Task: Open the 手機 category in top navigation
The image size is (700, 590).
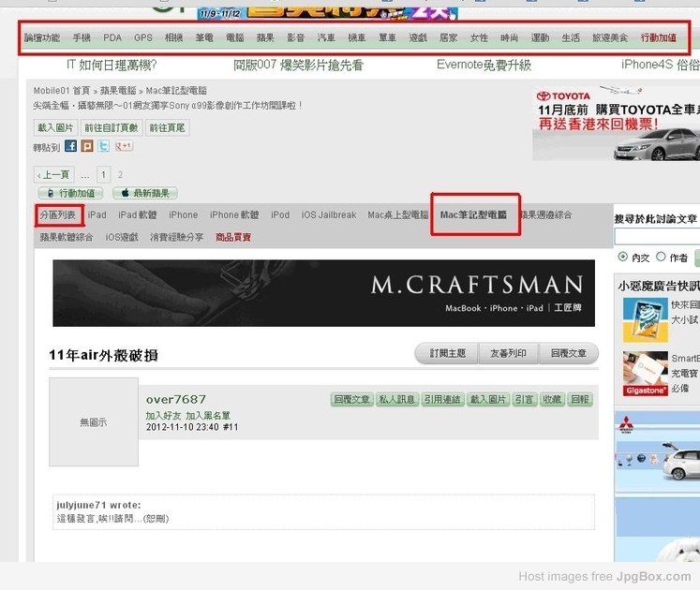Action: pyautogui.click(x=82, y=38)
